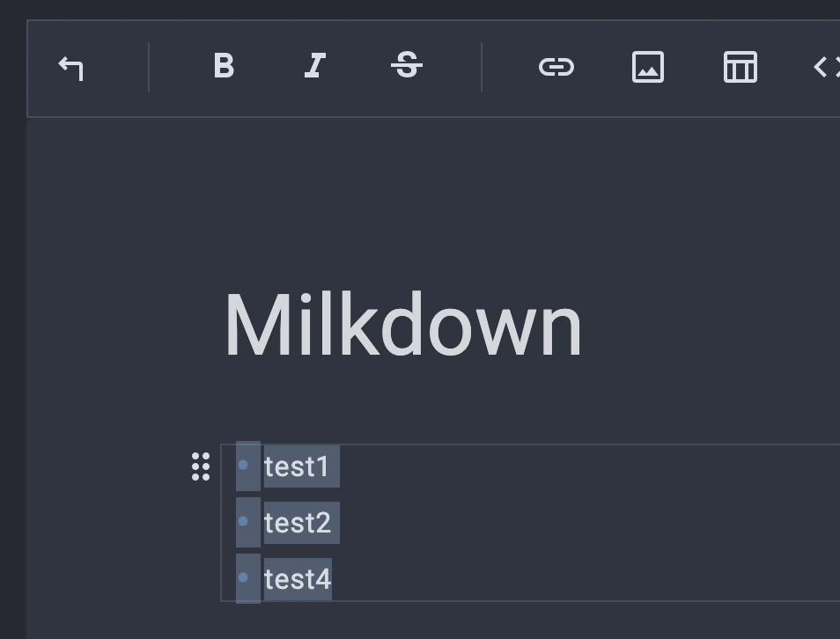The image size is (840, 639).
Task: Undo the last edit
Action: tap(71, 66)
